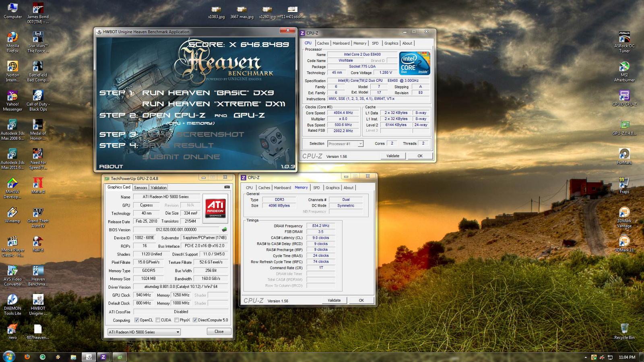Screen dimensions: 644x362
Task: Select the ASRock OC Tuner desktop icon
Action: [624, 42]
